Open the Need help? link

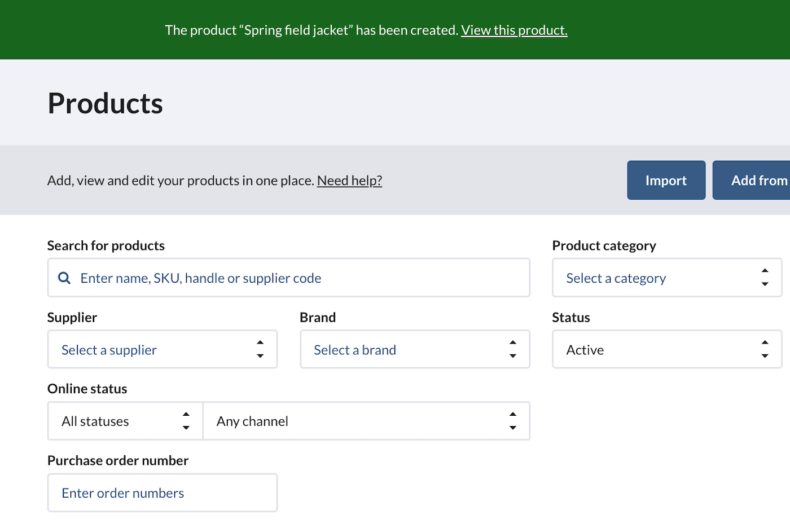tap(349, 181)
